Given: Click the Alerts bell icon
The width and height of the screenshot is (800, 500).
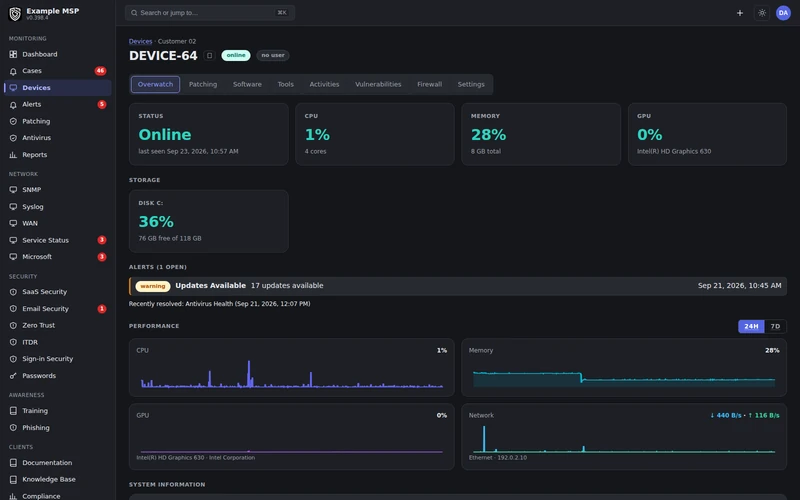Looking at the screenshot, I should coord(13,105).
